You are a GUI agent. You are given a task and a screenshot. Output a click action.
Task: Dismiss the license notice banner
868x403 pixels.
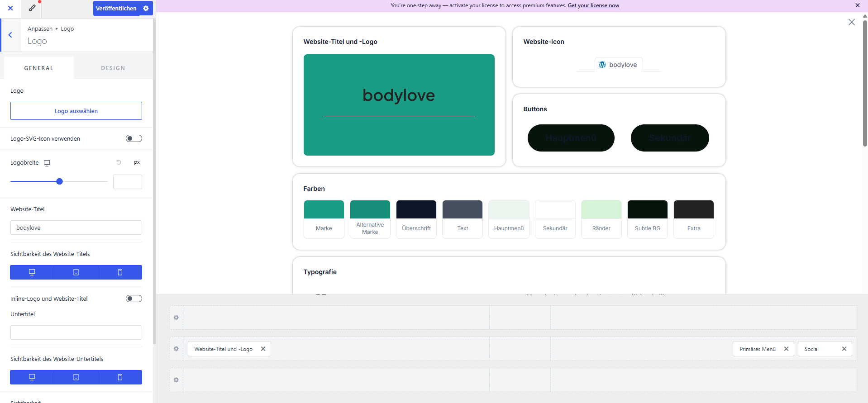tap(857, 5)
